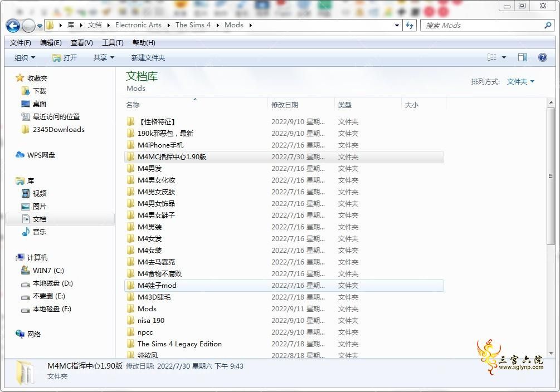Click the search magnifier icon
Viewport: 560px width, 392px height.
tap(548, 26)
